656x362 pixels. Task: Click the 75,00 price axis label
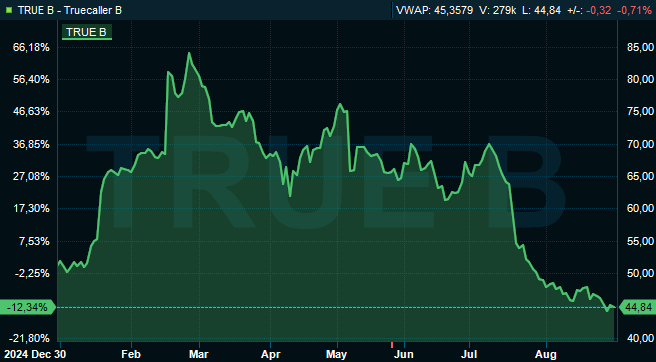pos(641,111)
